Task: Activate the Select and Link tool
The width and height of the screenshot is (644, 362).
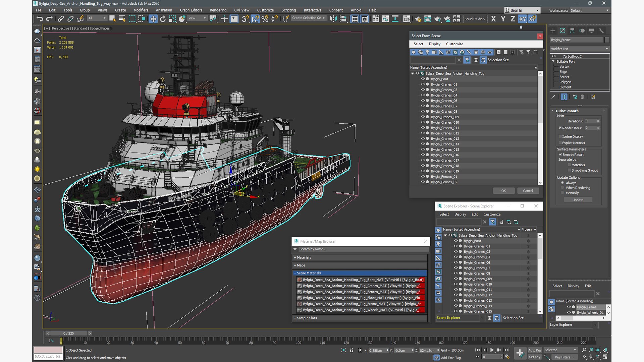Action: coord(61,19)
